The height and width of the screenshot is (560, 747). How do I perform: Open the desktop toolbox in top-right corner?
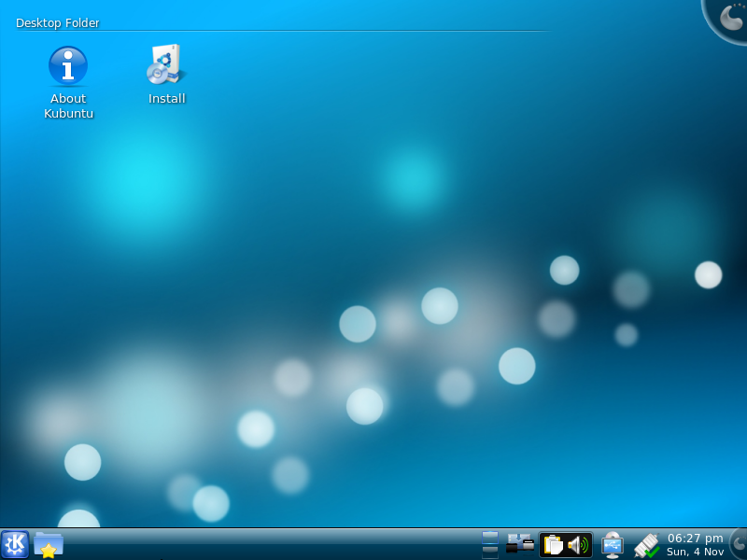[x=727, y=17]
